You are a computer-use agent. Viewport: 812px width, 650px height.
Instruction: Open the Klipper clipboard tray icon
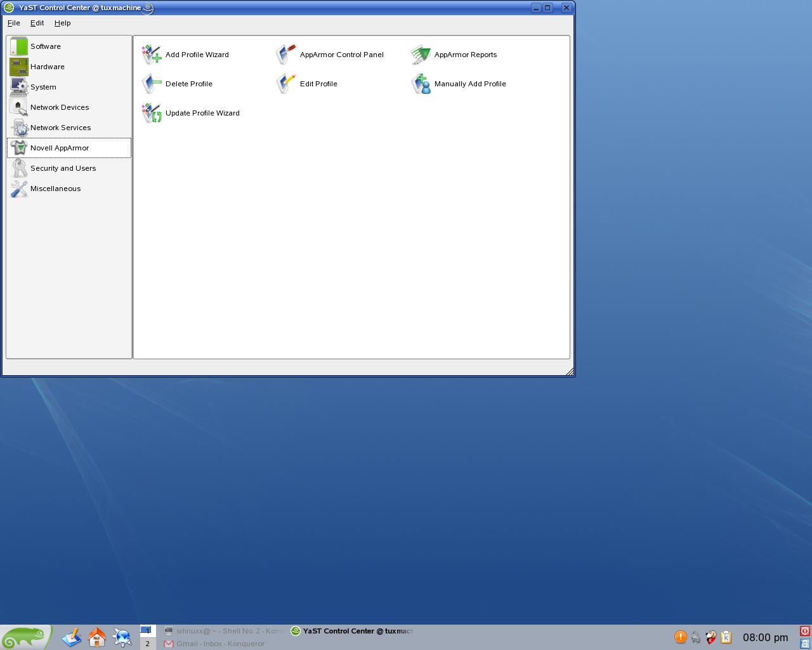(726, 637)
